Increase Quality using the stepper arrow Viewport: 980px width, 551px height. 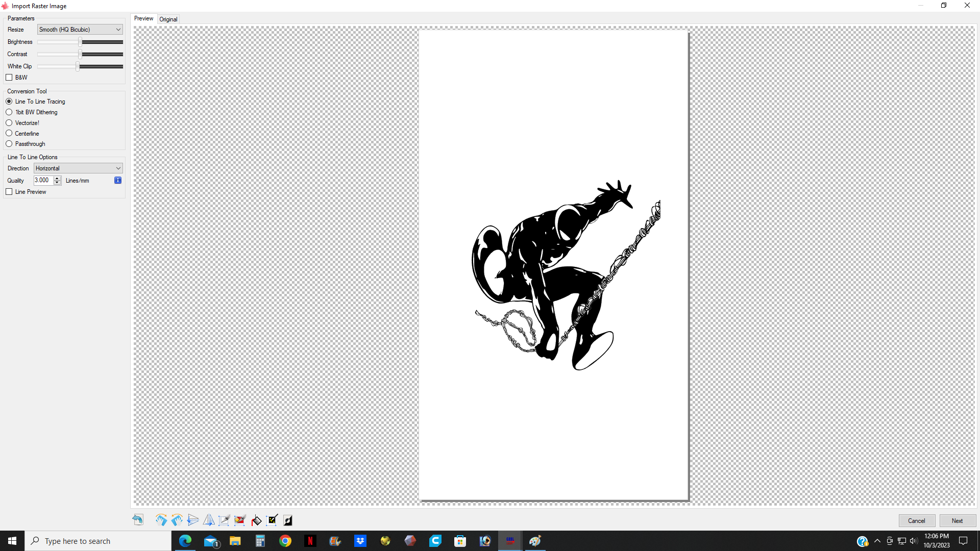(x=56, y=178)
